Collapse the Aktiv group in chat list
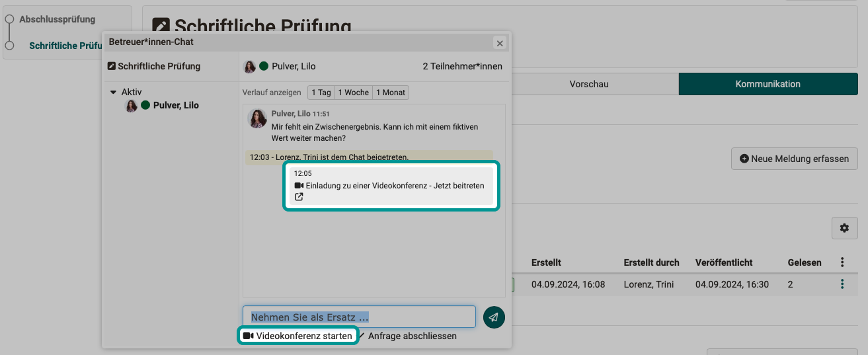 tap(113, 93)
